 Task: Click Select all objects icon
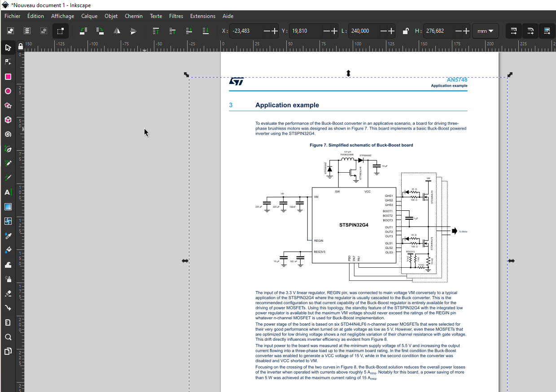coord(10,31)
